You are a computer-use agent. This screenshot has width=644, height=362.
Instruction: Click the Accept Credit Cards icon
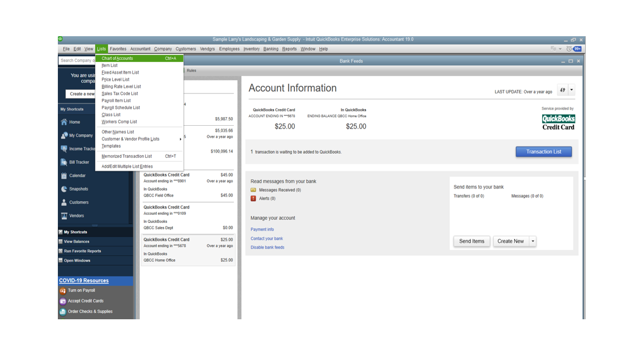tap(63, 301)
